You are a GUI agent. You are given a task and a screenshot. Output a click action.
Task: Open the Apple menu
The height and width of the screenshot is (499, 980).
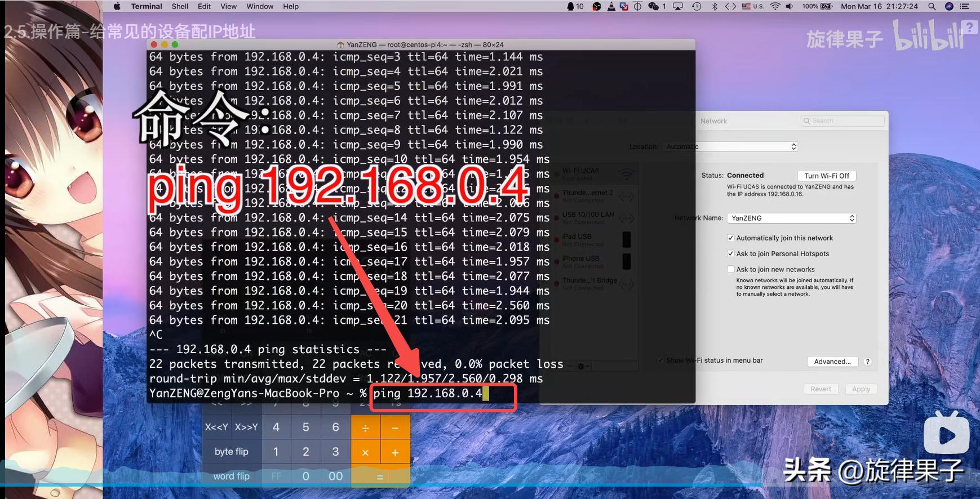[117, 6]
